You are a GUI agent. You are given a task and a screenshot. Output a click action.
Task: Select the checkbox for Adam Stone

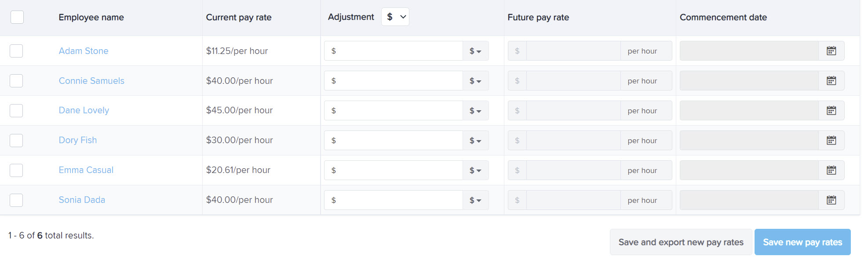(16, 51)
